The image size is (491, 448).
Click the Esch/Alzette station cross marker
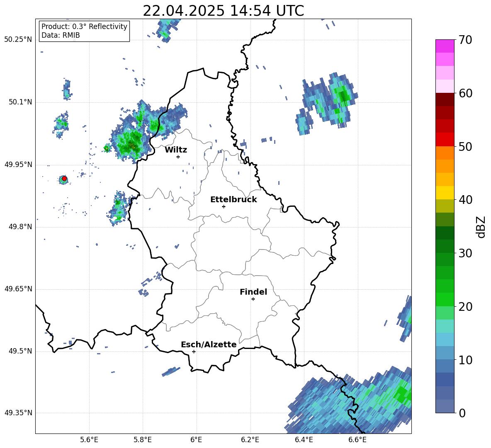point(194,351)
